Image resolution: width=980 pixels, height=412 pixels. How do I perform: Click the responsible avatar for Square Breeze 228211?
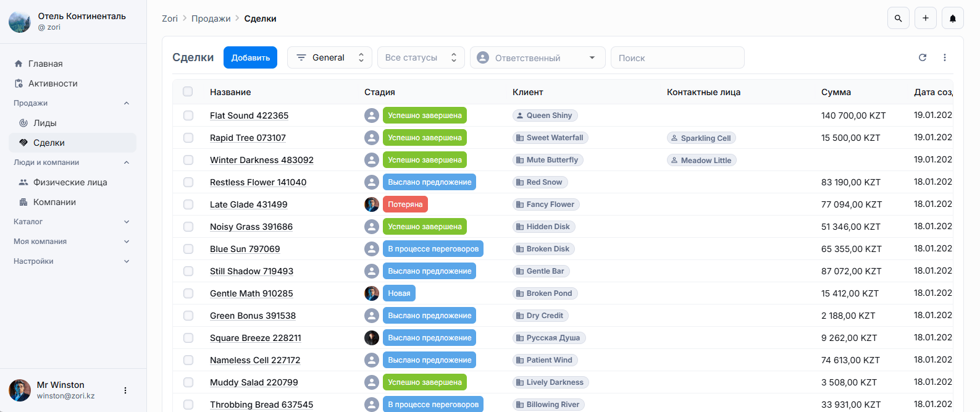click(371, 338)
